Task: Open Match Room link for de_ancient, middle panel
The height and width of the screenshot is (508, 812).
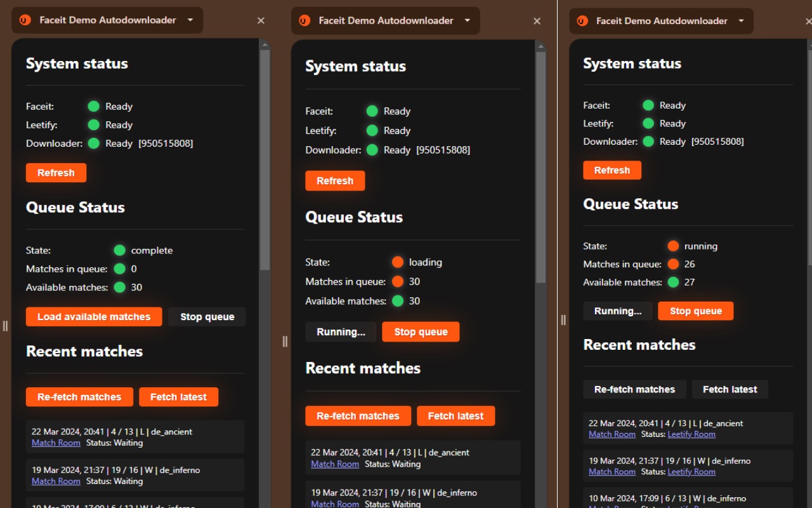Action: click(x=335, y=464)
